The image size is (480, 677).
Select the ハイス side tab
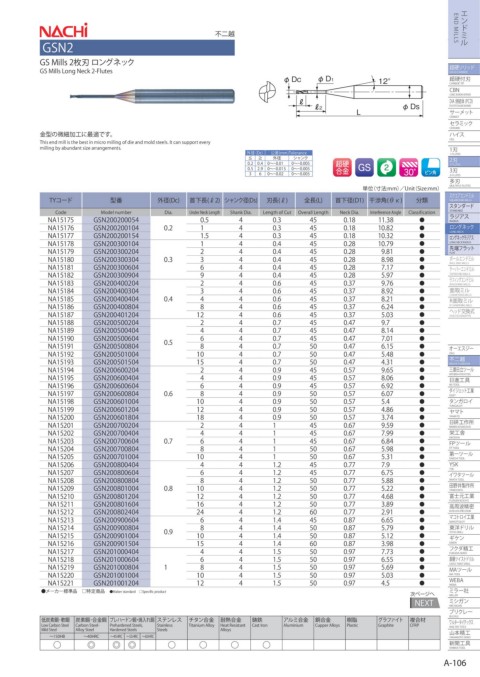(464, 136)
